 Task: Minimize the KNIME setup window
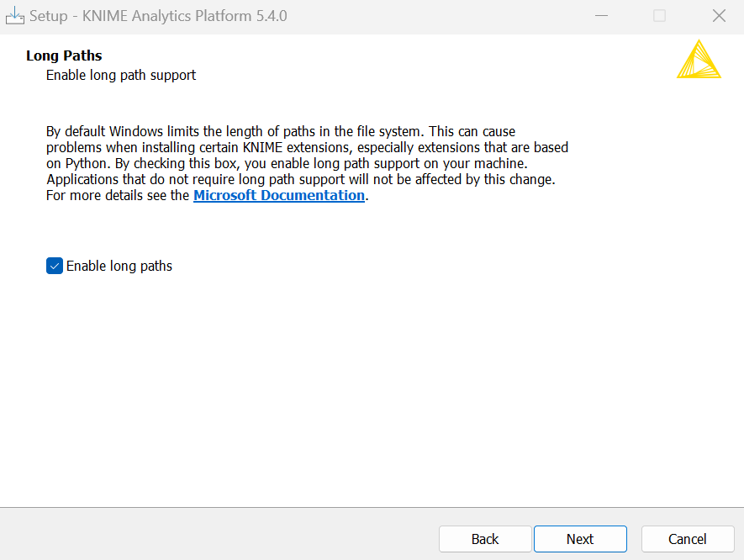[600, 16]
